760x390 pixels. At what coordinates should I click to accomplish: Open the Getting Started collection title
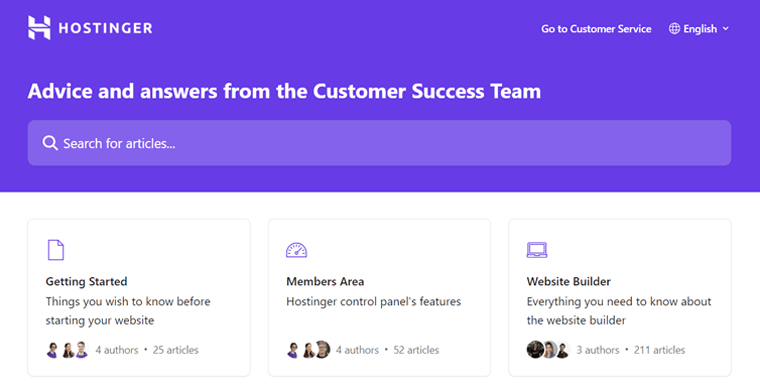point(86,281)
